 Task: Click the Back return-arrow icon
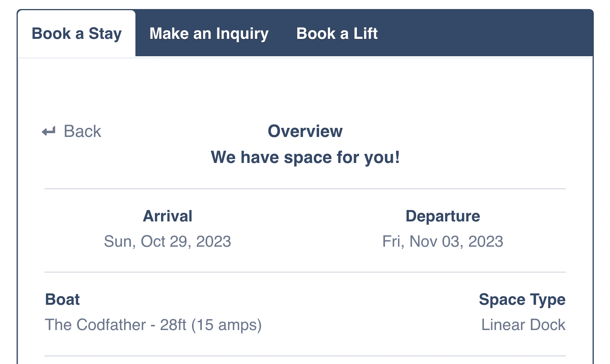(49, 132)
